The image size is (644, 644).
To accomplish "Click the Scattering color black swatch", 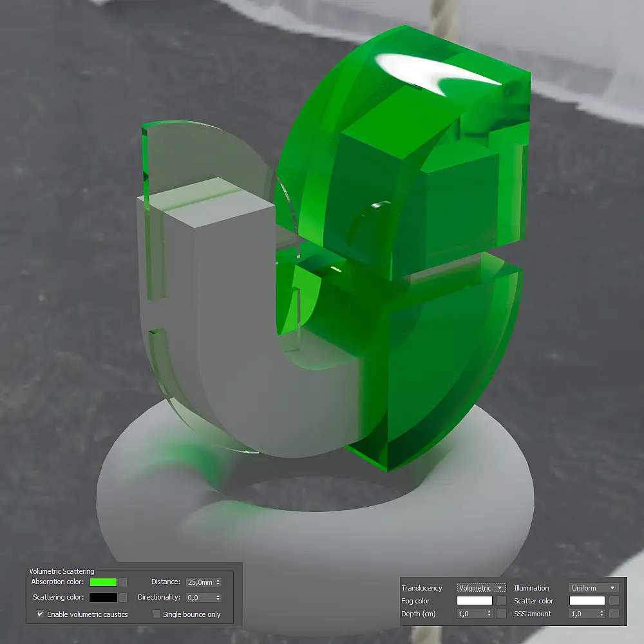I will (x=103, y=598).
